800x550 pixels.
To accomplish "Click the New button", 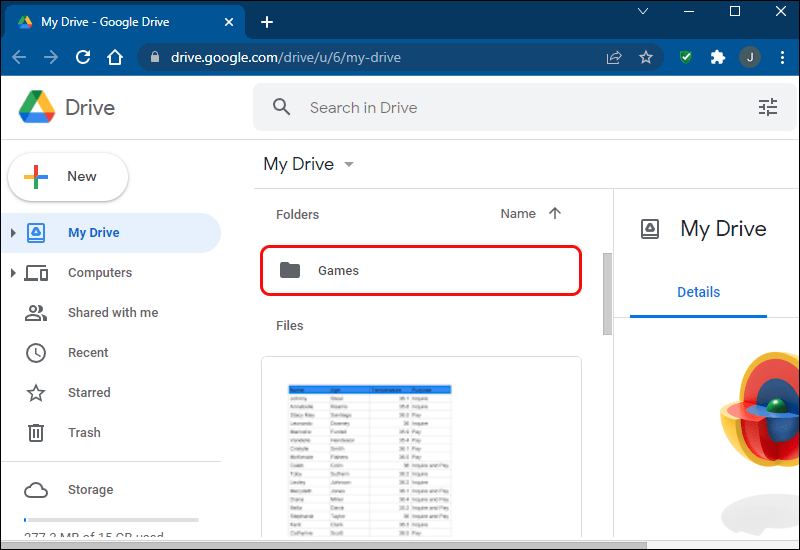I will 68,177.
